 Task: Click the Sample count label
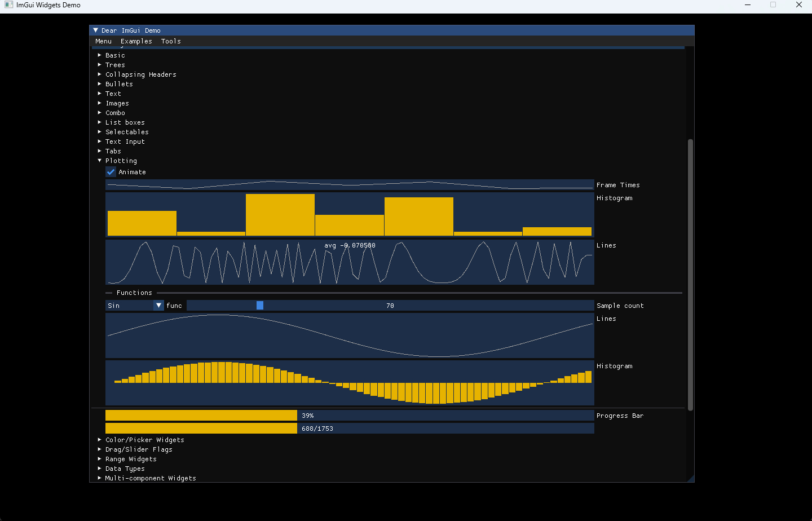[620, 306]
